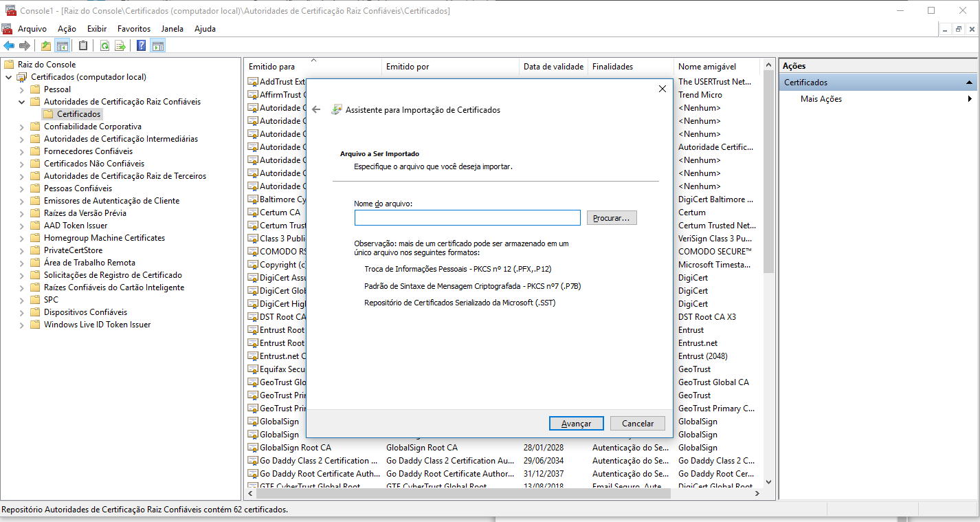Select Windows Live ID Token Issuer folder
The height and width of the screenshot is (522, 980).
pos(97,325)
